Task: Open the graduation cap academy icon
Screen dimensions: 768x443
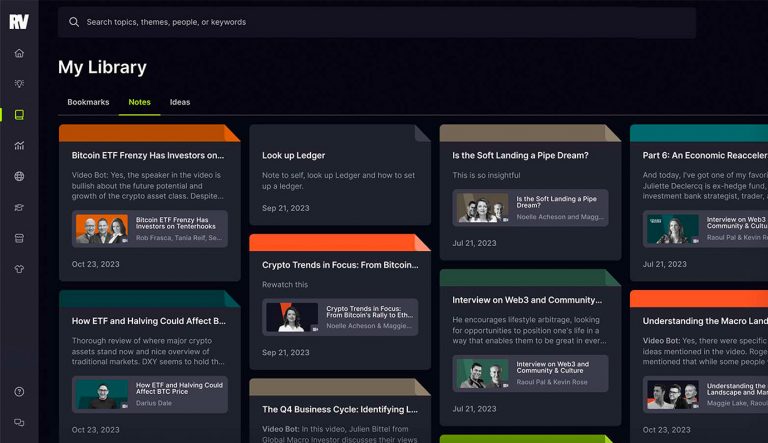Action: click(19, 207)
